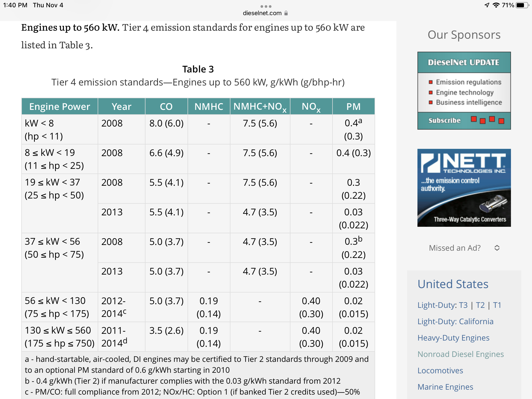Open Light-Duty: California link
This screenshot has height=399, width=532.
coord(455,321)
